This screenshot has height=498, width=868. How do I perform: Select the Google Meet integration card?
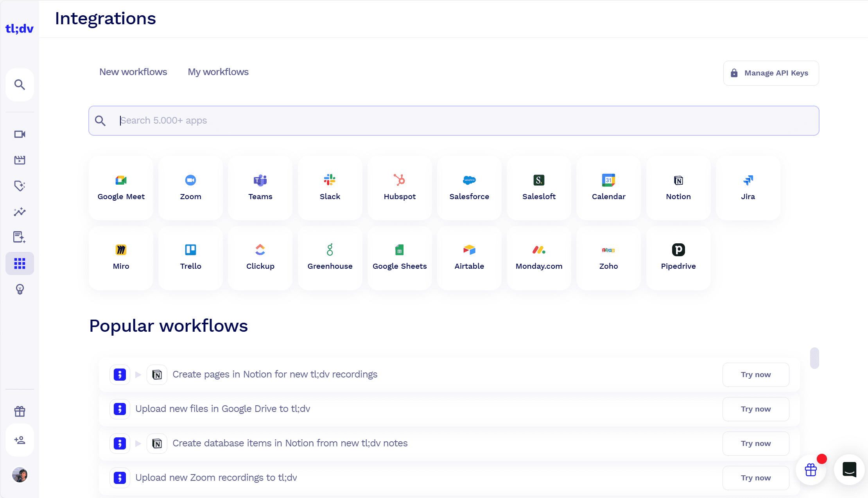[121, 188]
